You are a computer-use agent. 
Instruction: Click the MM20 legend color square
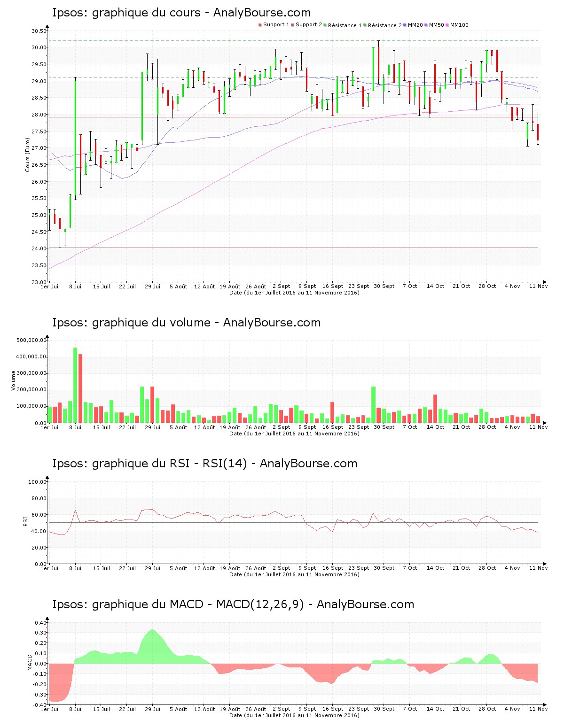405,25
